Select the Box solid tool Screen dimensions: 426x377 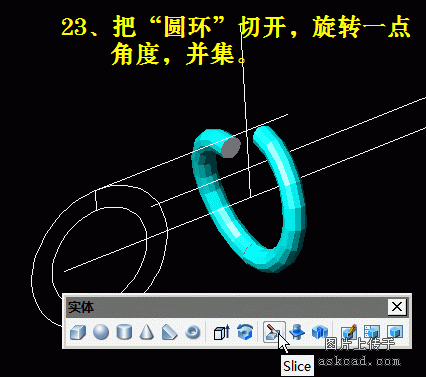[78, 332]
